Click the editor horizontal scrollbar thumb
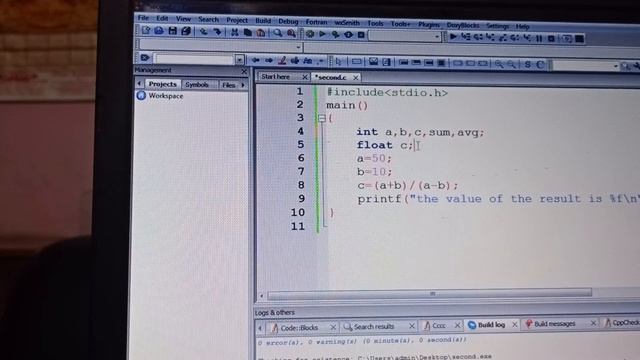 430,293
